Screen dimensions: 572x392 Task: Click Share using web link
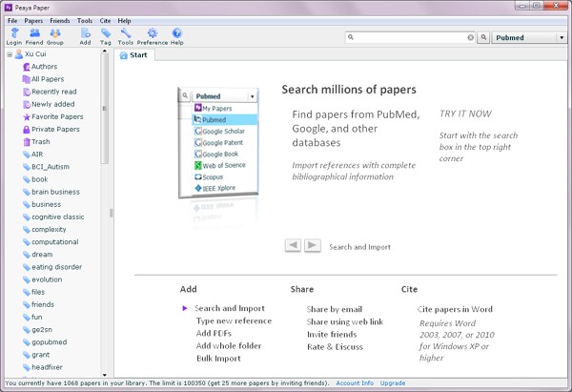point(345,322)
